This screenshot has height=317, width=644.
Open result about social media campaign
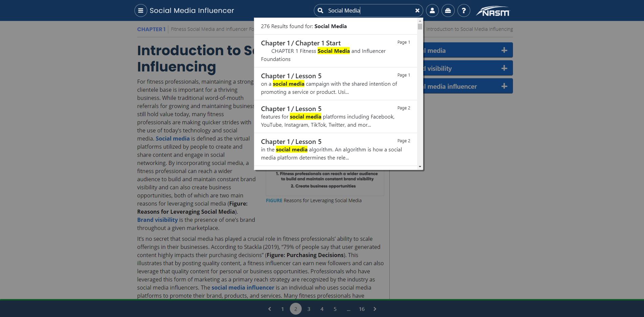[x=336, y=84]
